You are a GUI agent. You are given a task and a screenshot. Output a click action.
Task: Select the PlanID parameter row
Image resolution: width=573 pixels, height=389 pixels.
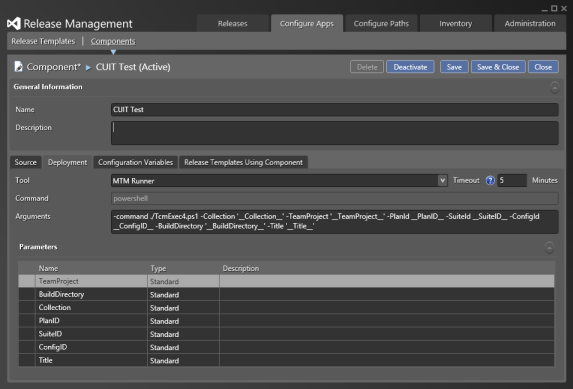(286, 321)
